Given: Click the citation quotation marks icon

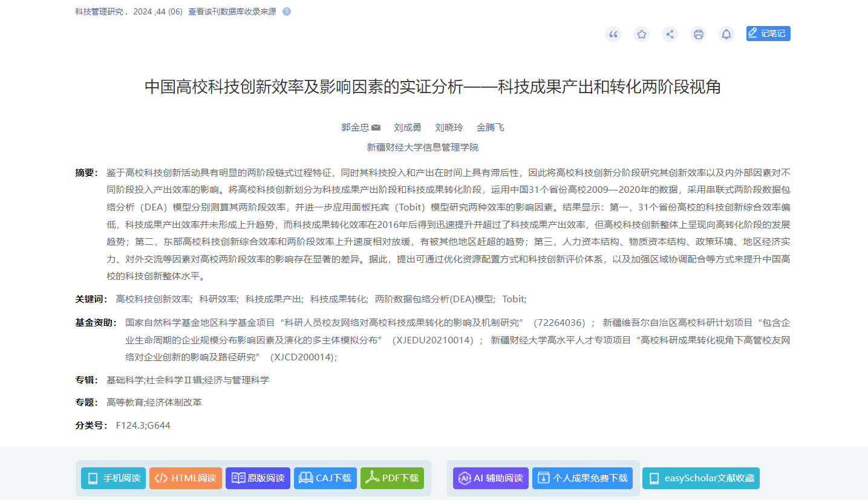Looking at the screenshot, I should click(x=613, y=34).
